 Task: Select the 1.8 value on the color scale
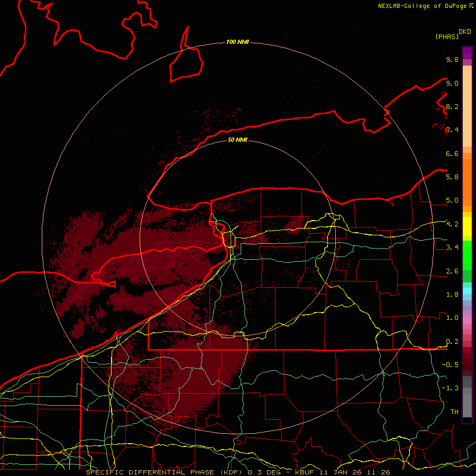[452, 295]
